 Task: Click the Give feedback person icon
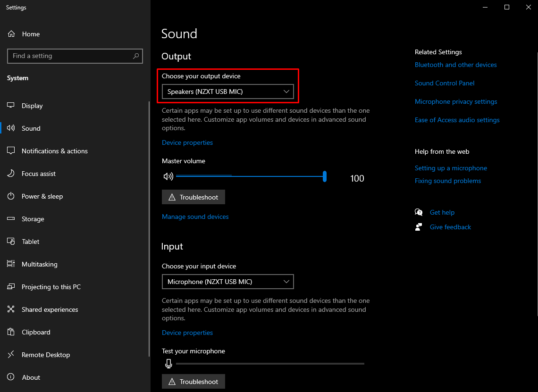(x=419, y=227)
